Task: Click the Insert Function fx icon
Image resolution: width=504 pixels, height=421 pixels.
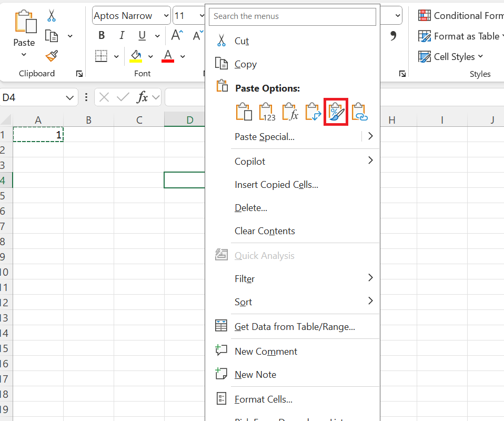Action: coord(142,97)
